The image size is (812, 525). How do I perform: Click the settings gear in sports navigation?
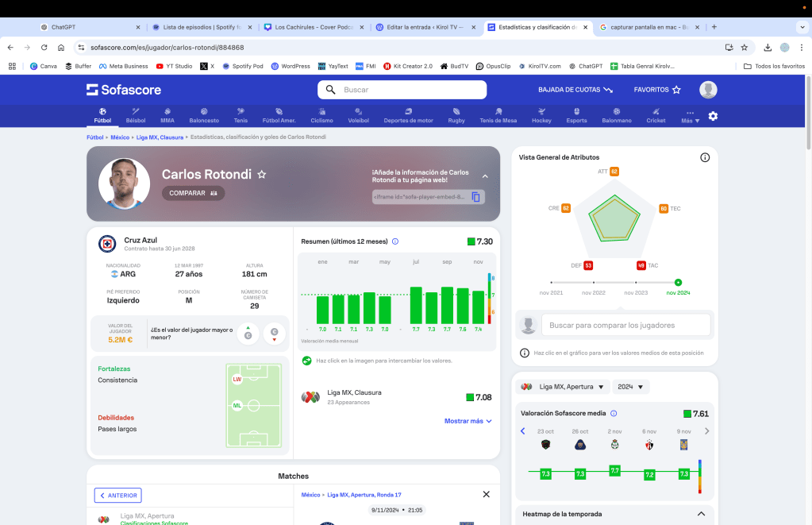click(713, 116)
